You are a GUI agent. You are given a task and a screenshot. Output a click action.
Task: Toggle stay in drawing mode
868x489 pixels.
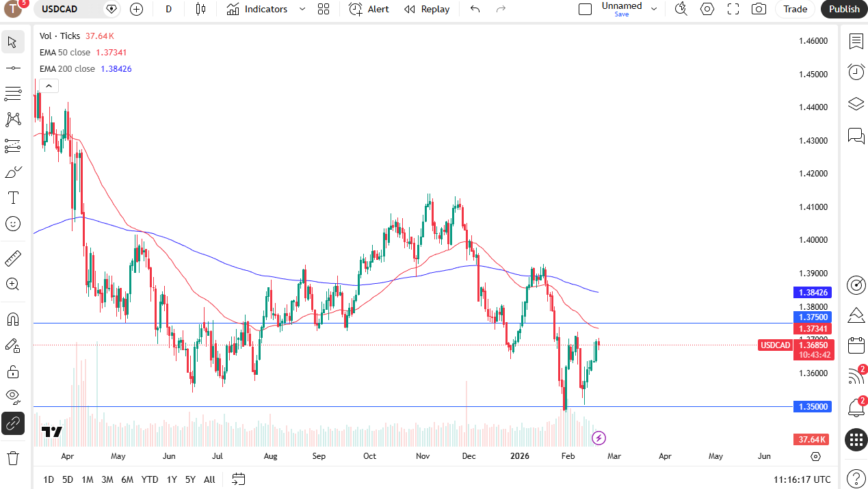[12, 345]
